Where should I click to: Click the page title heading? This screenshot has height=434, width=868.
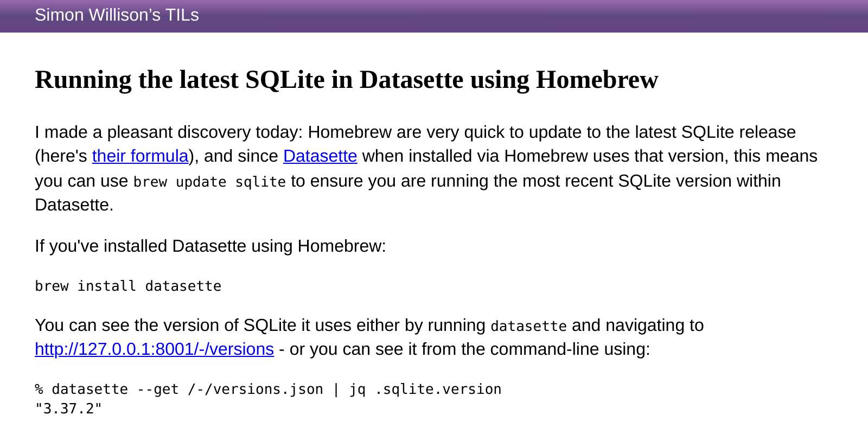(347, 80)
